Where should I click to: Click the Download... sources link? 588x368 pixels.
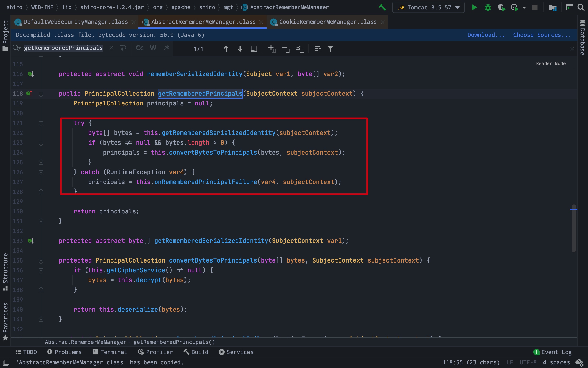pos(486,35)
